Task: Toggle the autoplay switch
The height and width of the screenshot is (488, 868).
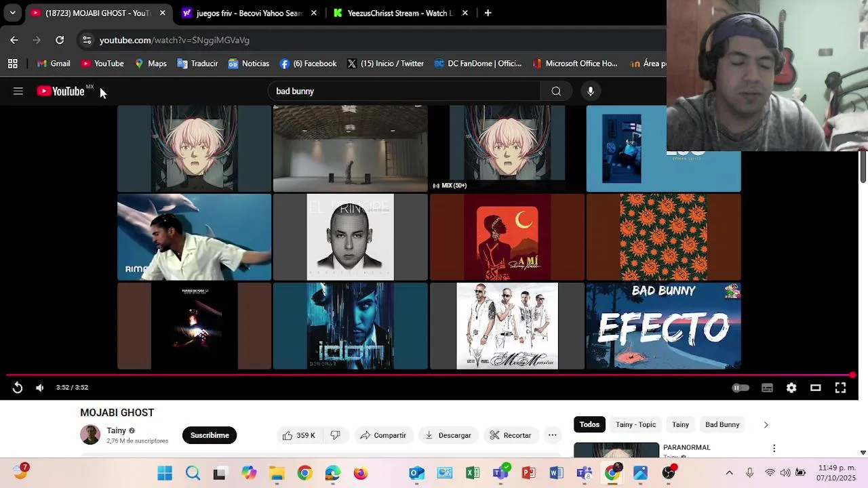Action: [x=741, y=388]
